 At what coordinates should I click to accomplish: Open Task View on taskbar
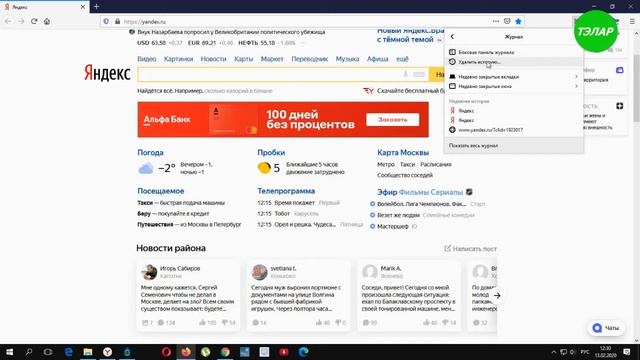(x=48, y=352)
